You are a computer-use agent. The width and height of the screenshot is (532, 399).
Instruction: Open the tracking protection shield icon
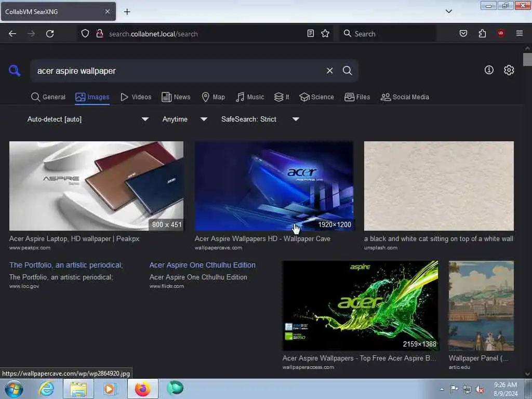(x=85, y=34)
